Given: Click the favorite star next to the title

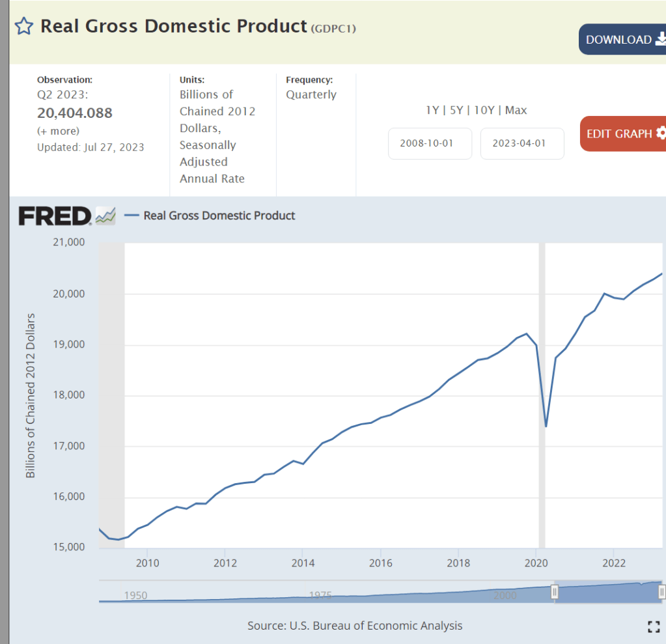Looking at the screenshot, I should (x=23, y=26).
